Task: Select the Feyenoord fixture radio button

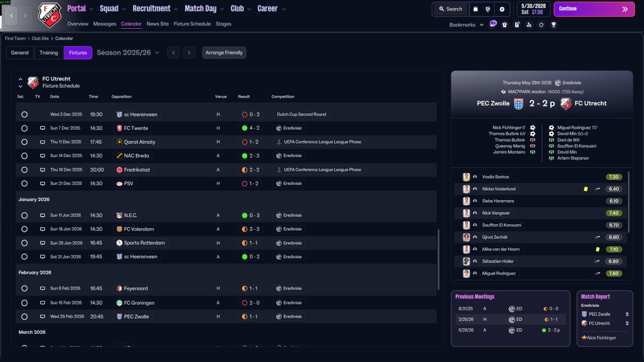Action: (x=24, y=289)
